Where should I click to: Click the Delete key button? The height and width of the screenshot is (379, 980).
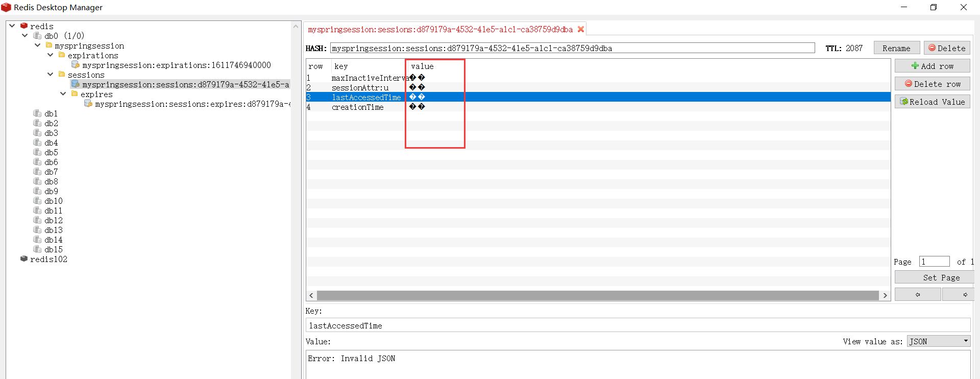coord(947,48)
